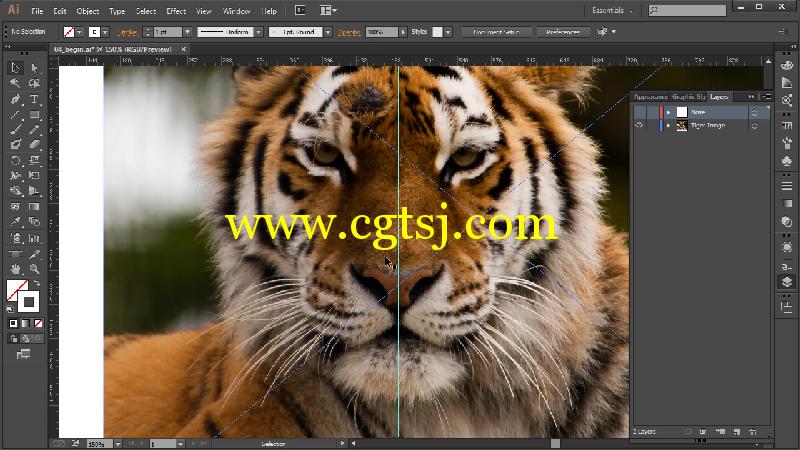Select the Gradient tool
Viewport: 800px width, 450px height.
[x=34, y=207]
